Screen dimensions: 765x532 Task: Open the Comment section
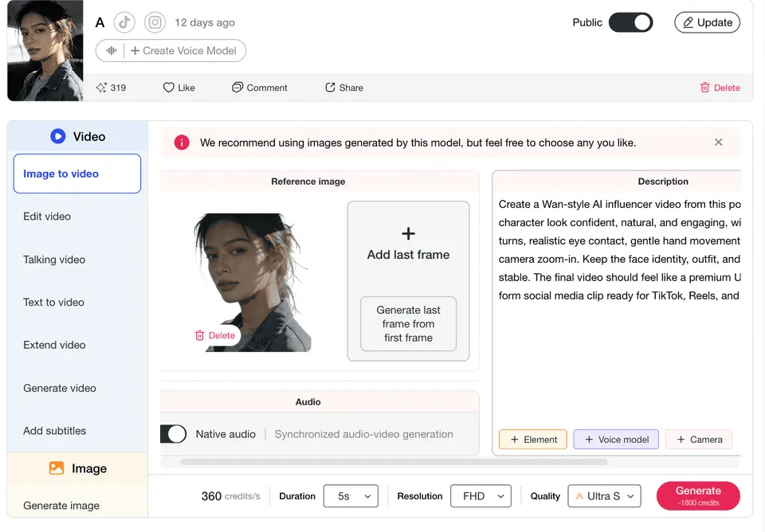tap(260, 88)
